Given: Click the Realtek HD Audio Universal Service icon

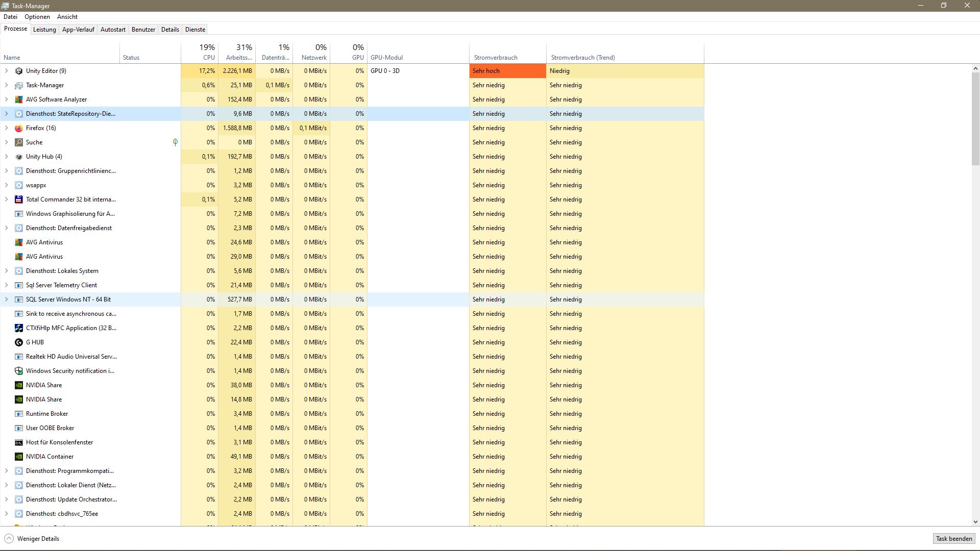Looking at the screenshot, I should coord(19,356).
